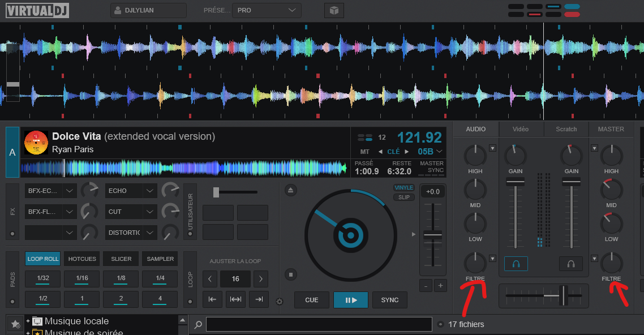Open the PRO layout preset dropdown
Screen dimensions: 644x335
click(267, 10)
